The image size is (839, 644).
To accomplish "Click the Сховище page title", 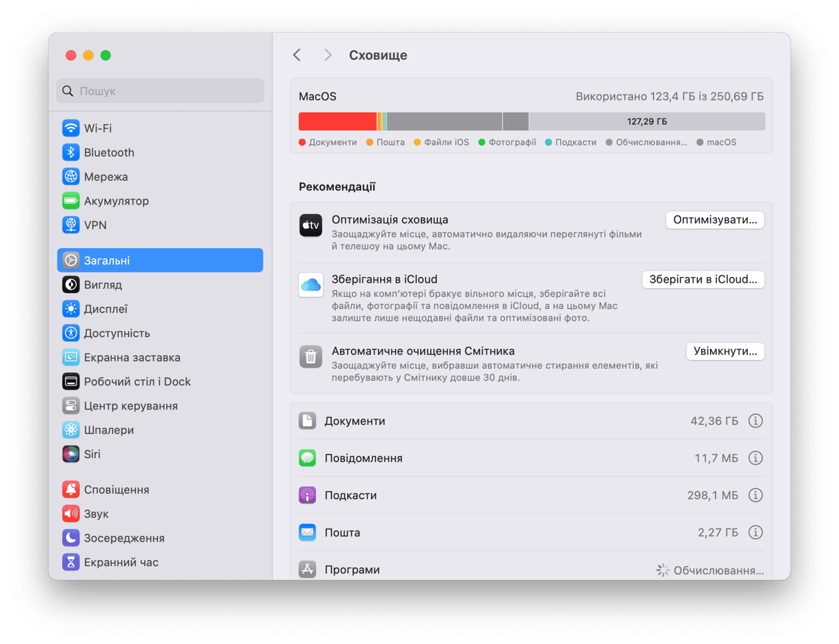I will [x=378, y=55].
